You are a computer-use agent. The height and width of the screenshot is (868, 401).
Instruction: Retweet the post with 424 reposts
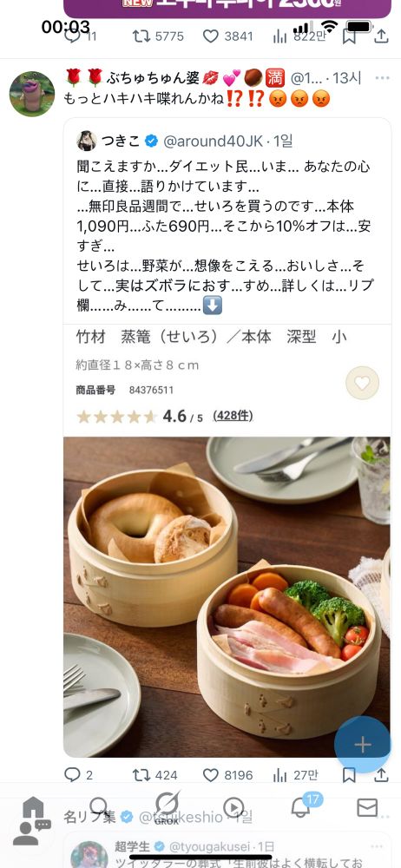154,775
